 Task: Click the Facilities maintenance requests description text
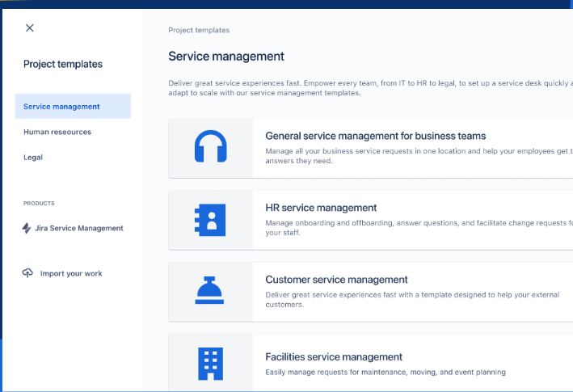pyautogui.click(x=385, y=372)
